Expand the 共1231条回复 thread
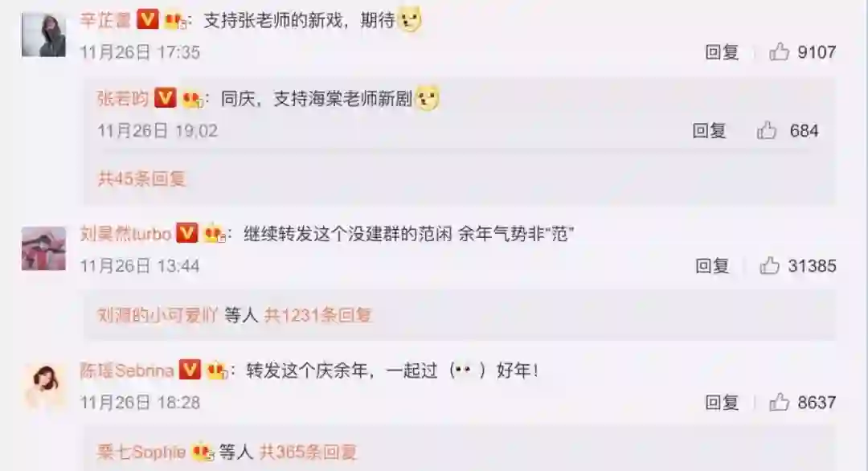The height and width of the screenshot is (471, 868). 317,315
